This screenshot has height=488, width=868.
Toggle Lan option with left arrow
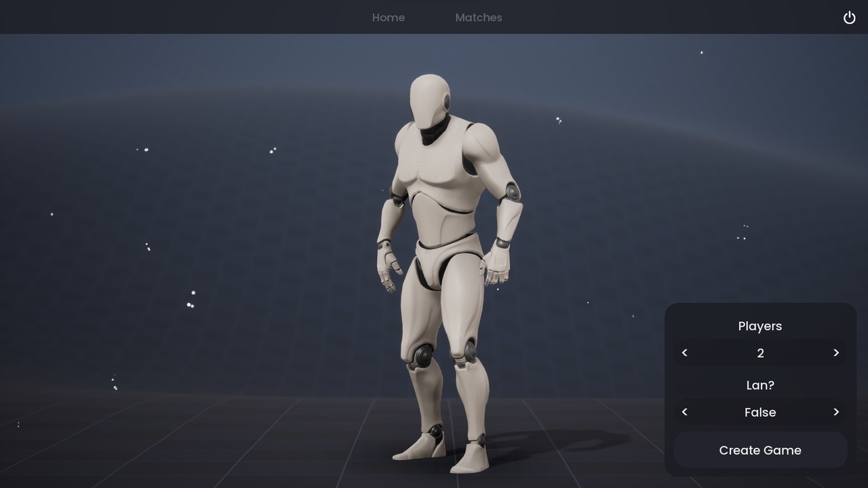(x=685, y=412)
